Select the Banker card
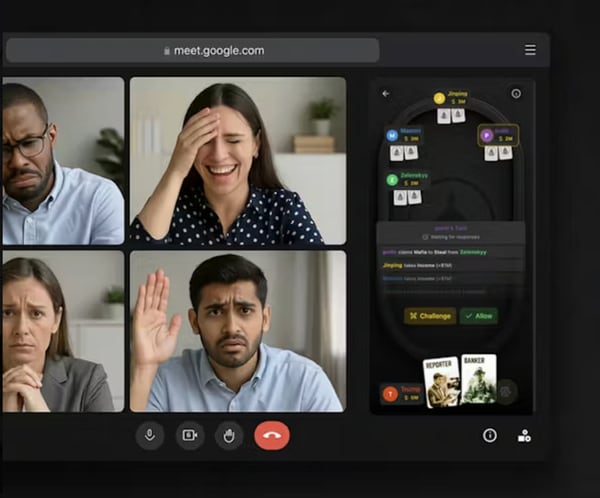The width and height of the screenshot is (600, 498). [x=478, y=378]
